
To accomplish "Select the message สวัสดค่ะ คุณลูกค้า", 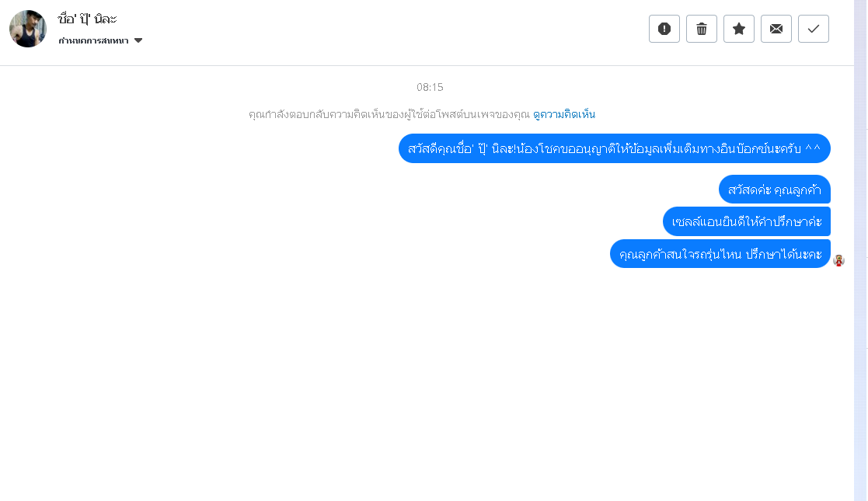I will [775, 190].
